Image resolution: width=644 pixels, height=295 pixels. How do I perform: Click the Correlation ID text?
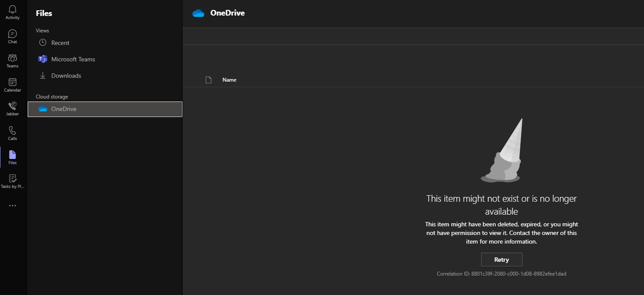[x=501, y=274]
